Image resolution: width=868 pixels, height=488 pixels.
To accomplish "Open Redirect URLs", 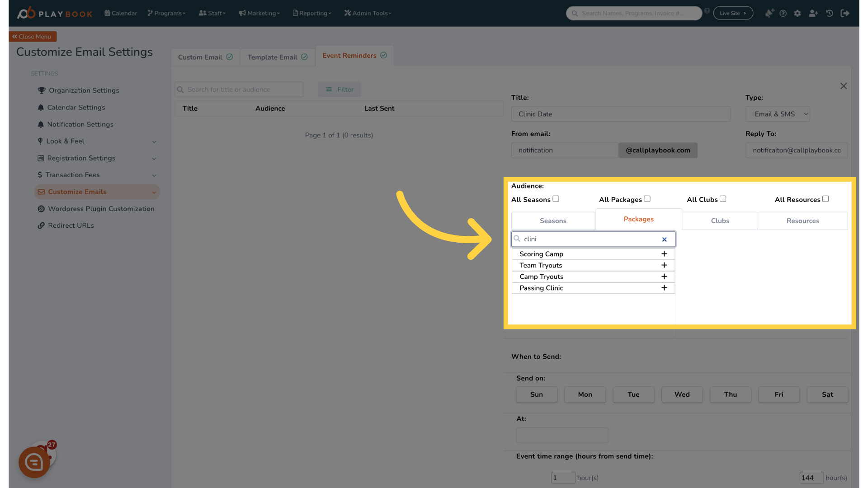I will [x=66, y=225].
